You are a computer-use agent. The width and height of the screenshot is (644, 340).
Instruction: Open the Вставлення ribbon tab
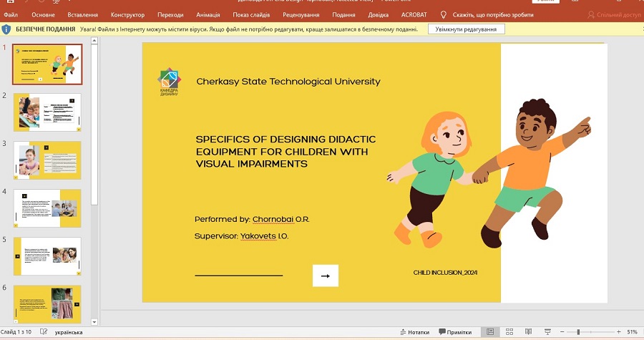click(x=82, y=15)
